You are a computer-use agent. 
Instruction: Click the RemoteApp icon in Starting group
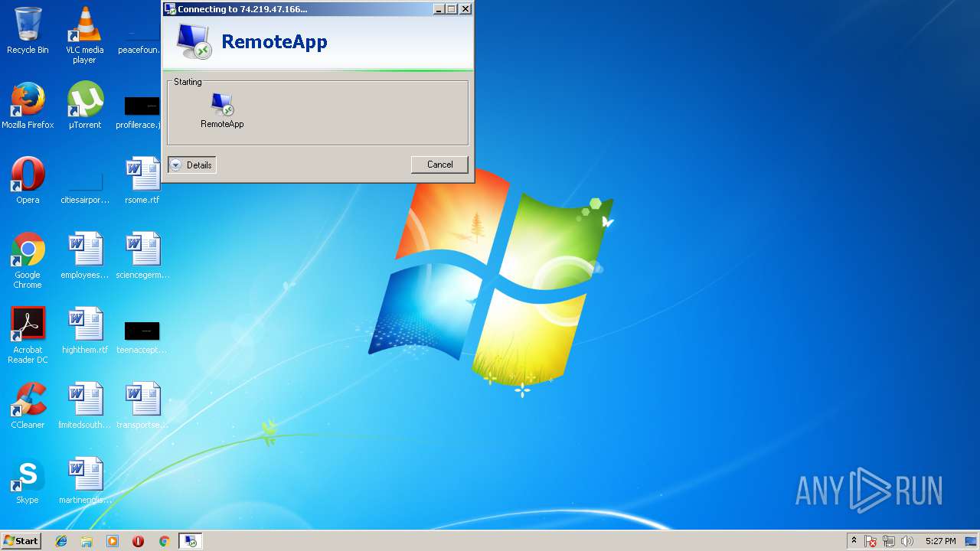tap(222, 110)
